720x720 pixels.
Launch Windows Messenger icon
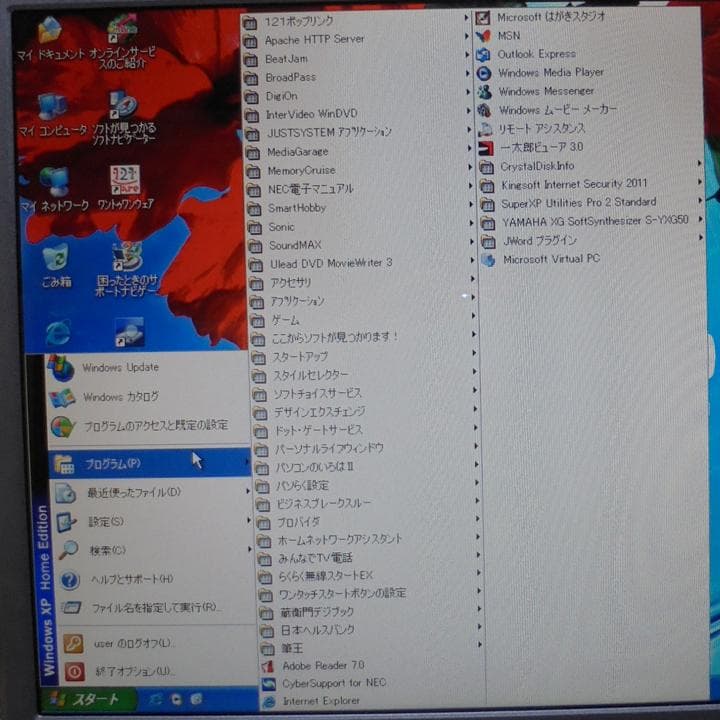point(484,92)
